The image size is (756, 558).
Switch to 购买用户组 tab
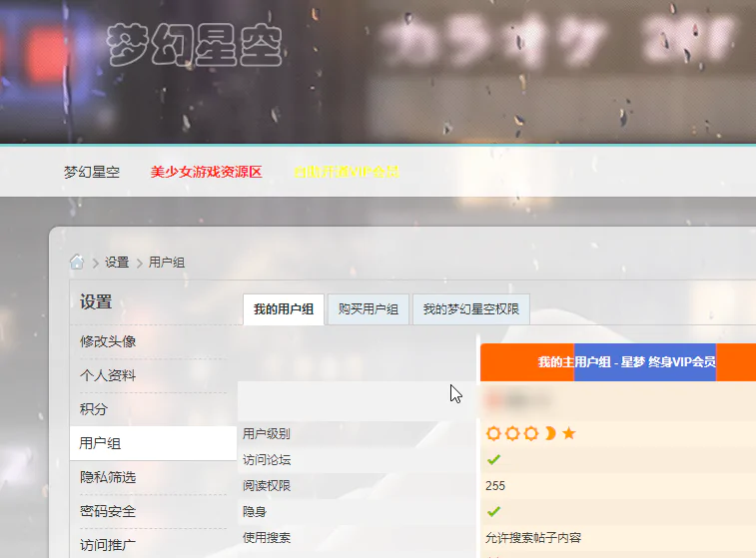(369, 309)
